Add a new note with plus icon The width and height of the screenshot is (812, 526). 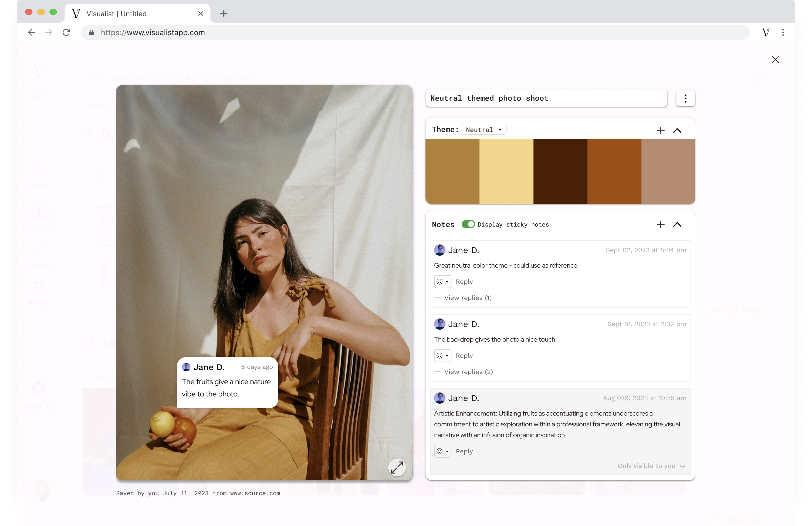[x=661, y=225]
